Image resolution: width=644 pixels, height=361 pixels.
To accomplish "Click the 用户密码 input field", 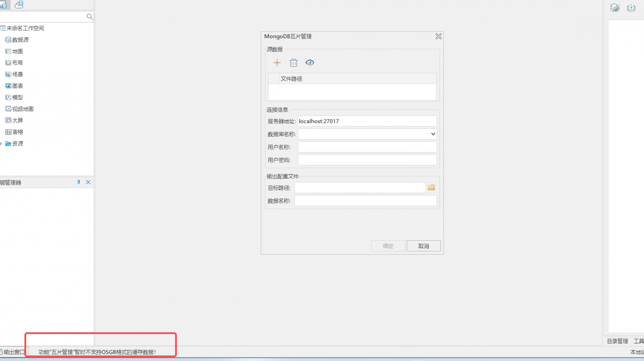I will pyautogui.click(x=367, y=160).
